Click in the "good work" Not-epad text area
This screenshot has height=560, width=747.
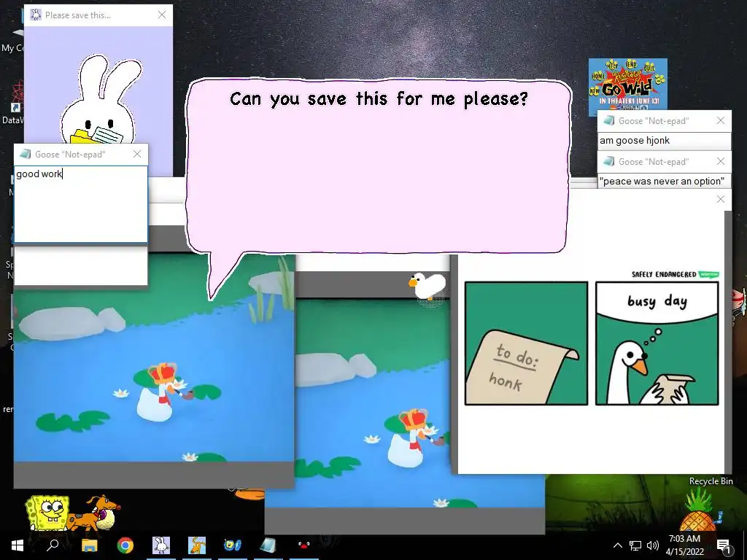[x=81, y=204]
